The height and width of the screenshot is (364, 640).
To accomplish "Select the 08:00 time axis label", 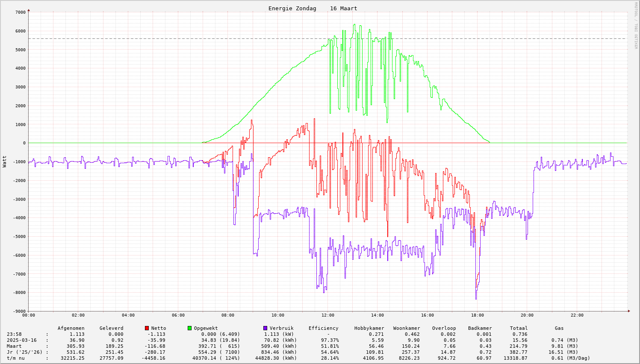I will 228,315.
